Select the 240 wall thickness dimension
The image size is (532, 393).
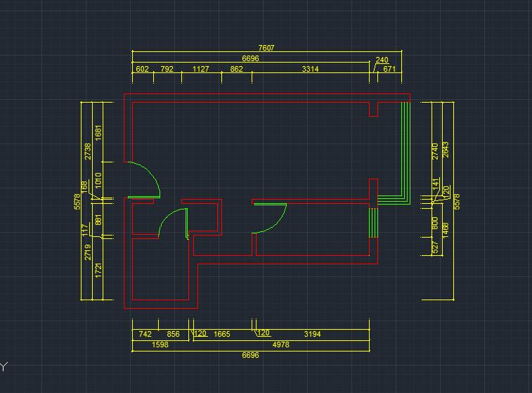coord(382,60)
